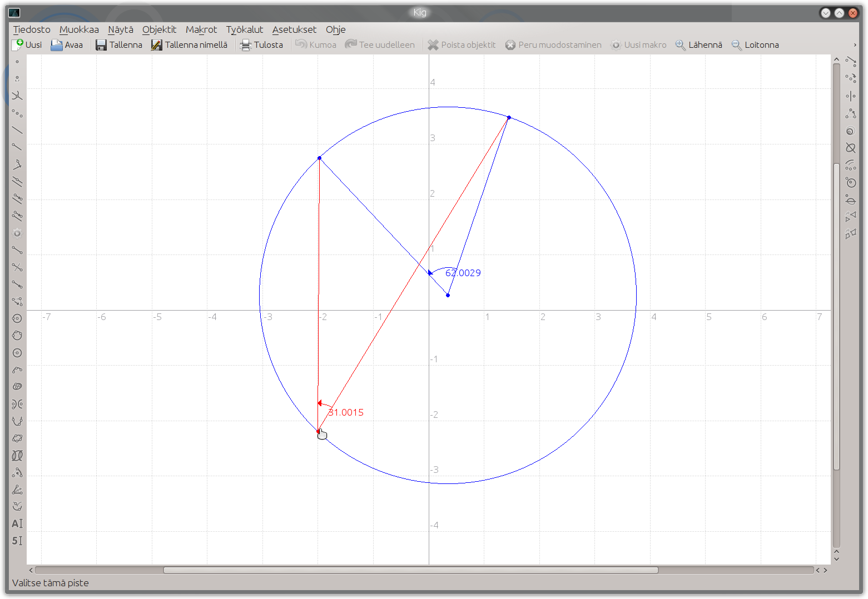Select the point-by-coordinates tool in the left toolbar

coord(17,79)
